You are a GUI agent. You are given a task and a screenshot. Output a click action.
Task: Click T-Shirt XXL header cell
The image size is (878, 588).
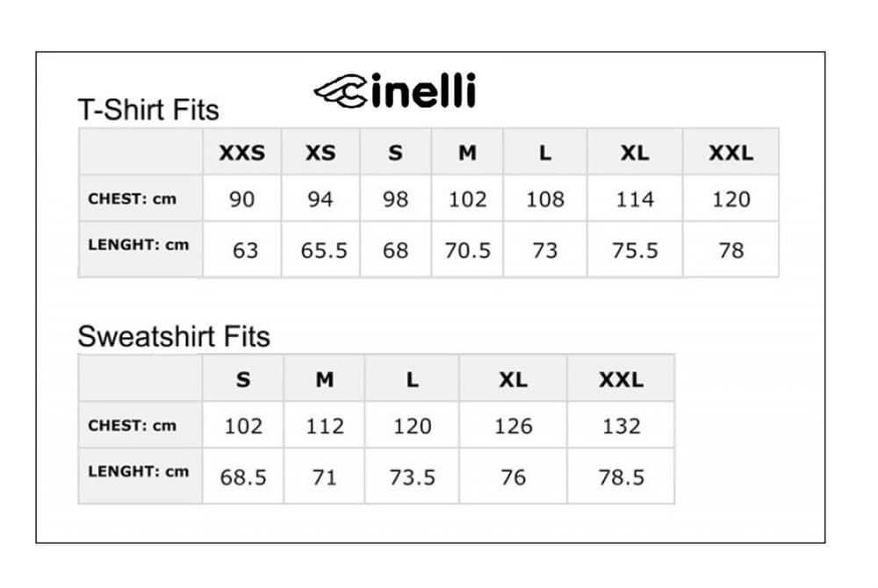pyautogui.click(x=730, y=152)
